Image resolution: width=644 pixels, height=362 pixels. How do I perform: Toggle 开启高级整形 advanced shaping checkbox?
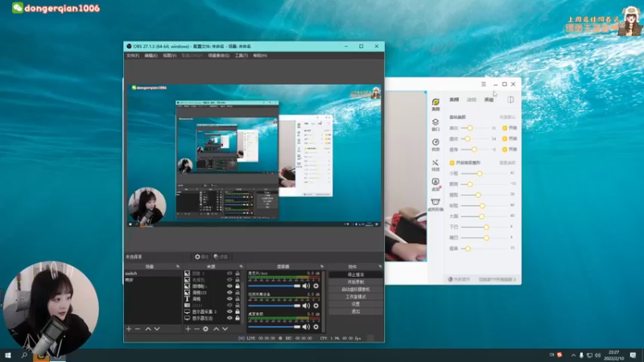(452, 163)
